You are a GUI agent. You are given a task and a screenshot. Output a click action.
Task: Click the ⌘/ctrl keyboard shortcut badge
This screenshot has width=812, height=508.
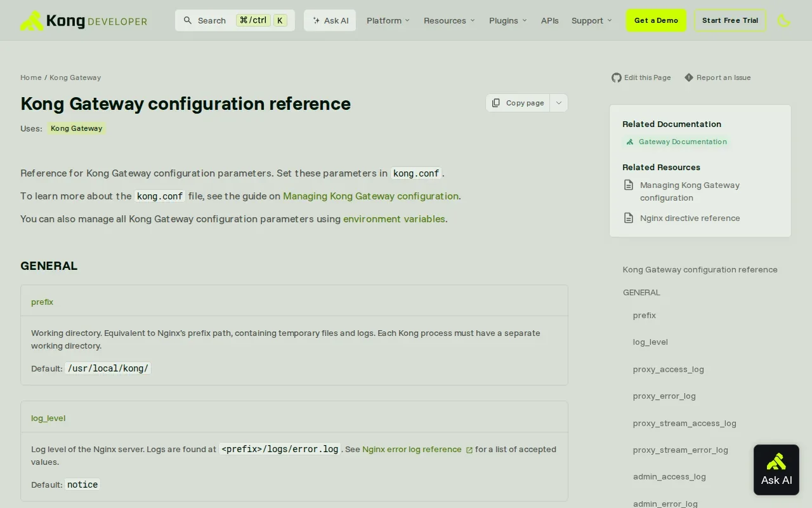pyautogui.click(x=253, y=20)
